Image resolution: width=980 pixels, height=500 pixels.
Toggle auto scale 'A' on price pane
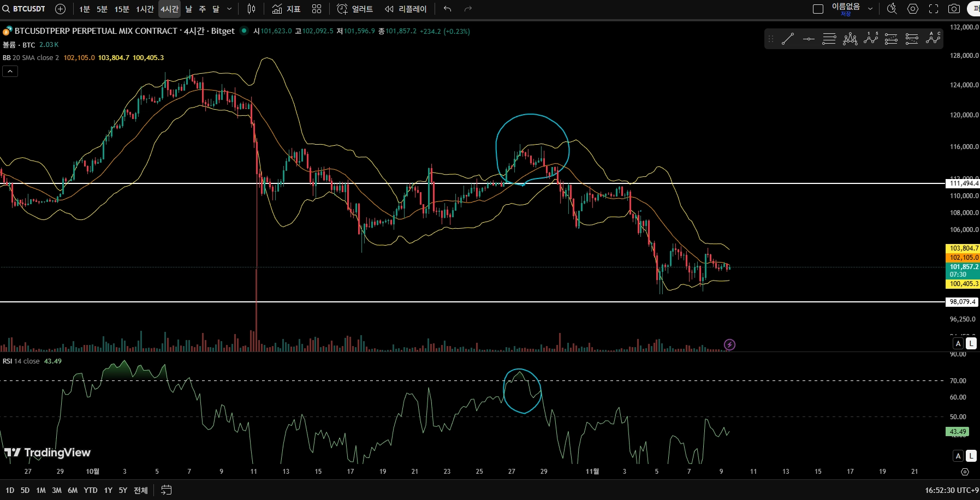click(x=958, y=343)
